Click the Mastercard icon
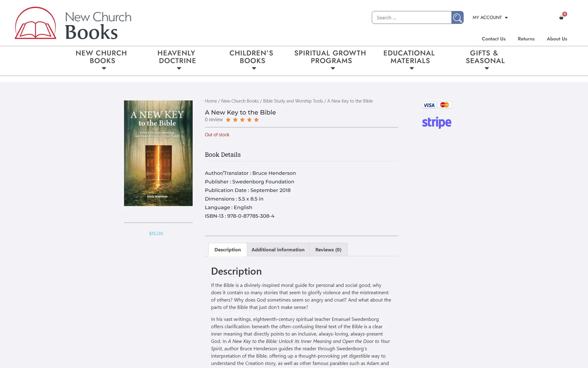 (x=444, y=105)
